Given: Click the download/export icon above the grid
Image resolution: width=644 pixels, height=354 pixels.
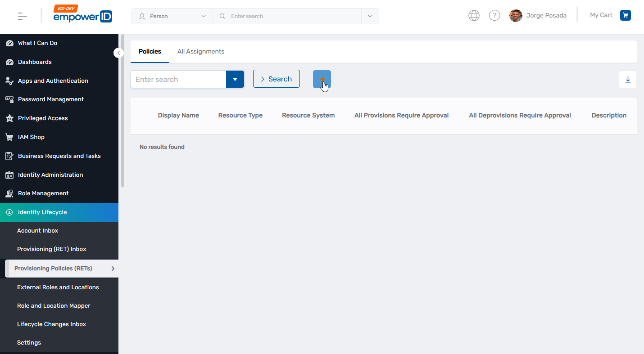Looking at the screenshot, I should tap(628, 79).
